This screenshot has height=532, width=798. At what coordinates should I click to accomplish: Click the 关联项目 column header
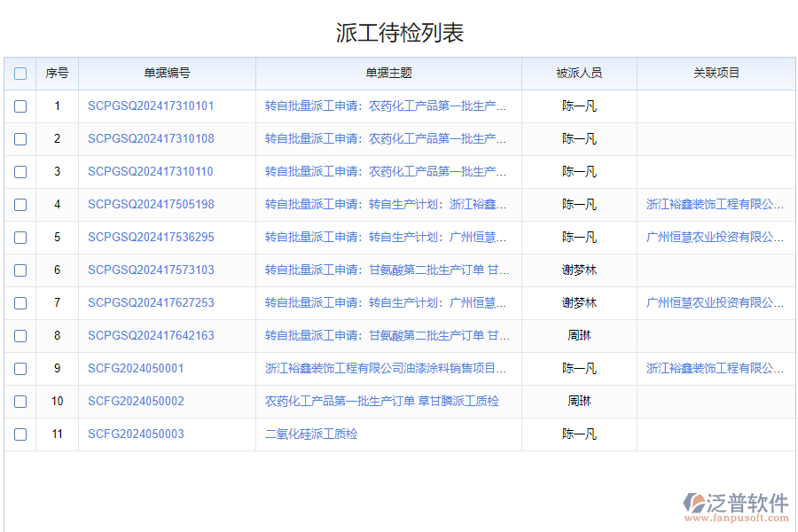[x=716, y=74]
